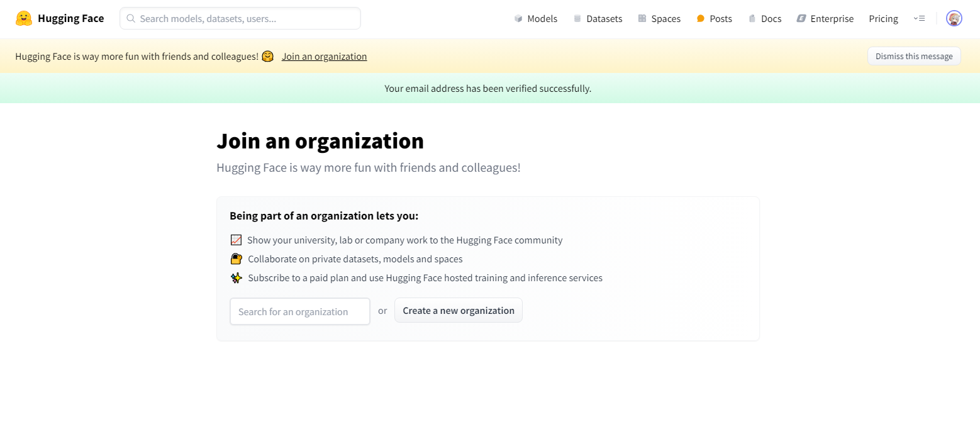The image size is (980, 429).
Task: Click the Docs document icon
Action: 752,19
